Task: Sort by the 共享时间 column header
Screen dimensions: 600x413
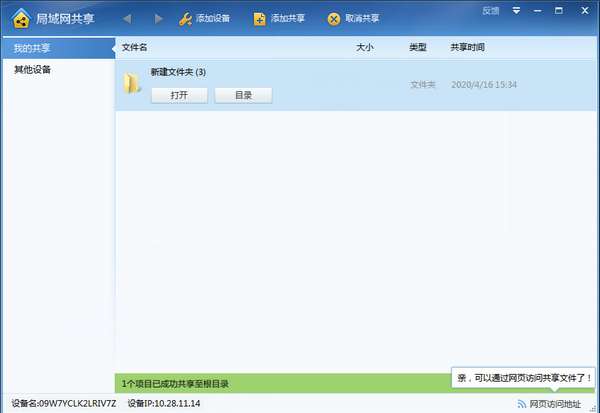Action: tap(467, 47)
